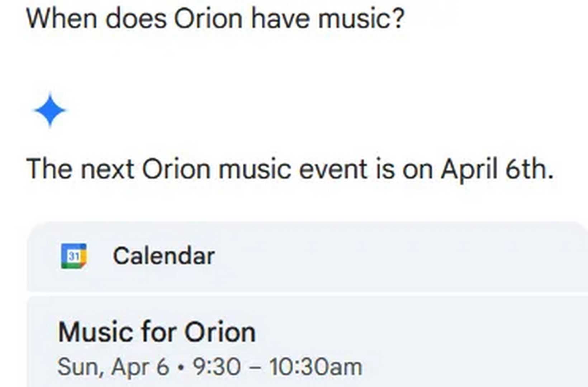Open the Google Calendar app icon
The image size is (588, 387).
coord(73,256)
